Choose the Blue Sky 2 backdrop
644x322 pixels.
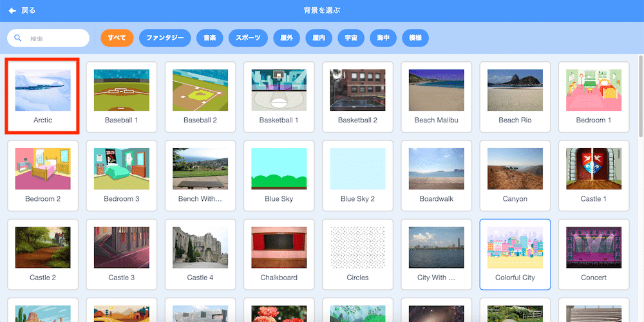[357, 176]
